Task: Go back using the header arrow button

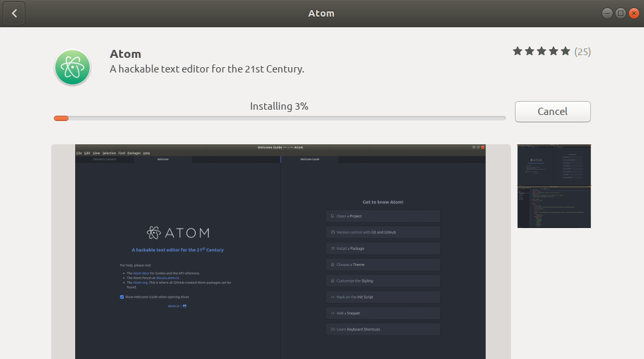Action: (x=14, y=13)
